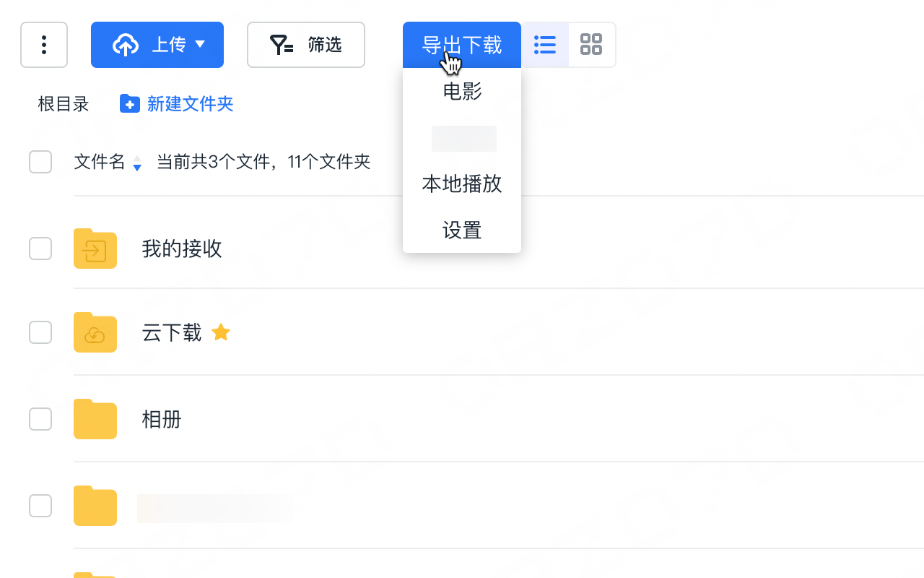Open the 导出下载 dropdown menu
Image resolution: width=924 pixels, height=578 pixels.
[x=461, y=45]
